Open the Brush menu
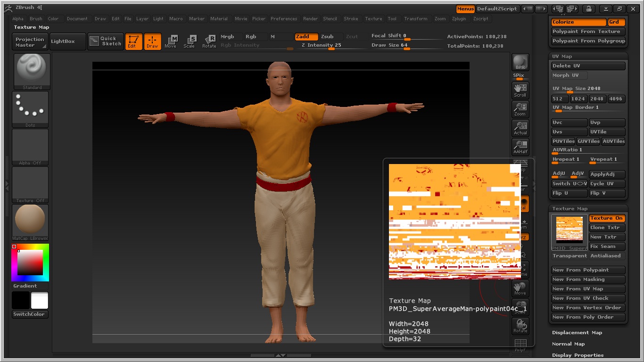644x362 pixels. pos(36,19)
